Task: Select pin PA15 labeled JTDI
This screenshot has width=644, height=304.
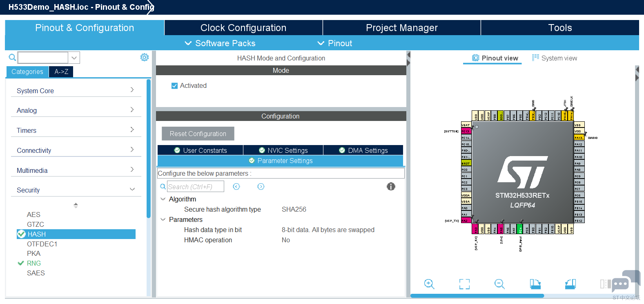Action: pos(565,116)
